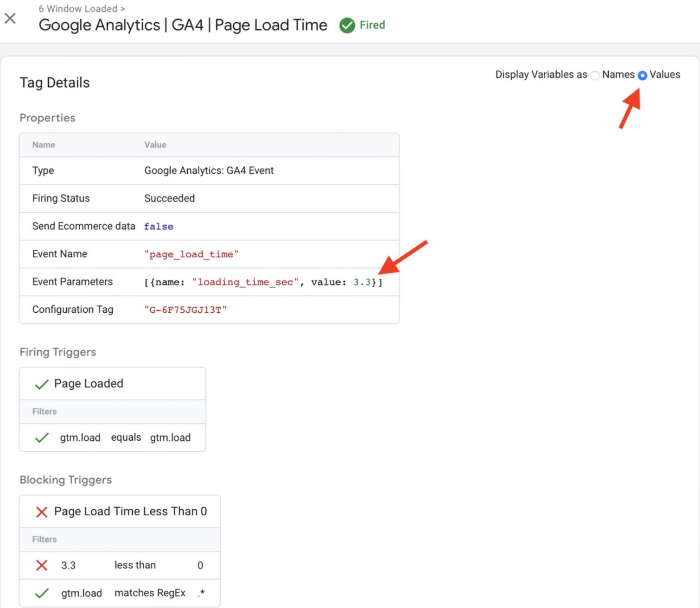Click 'Google Analytics: GA4 Event' type value

[x=209, y=171]
